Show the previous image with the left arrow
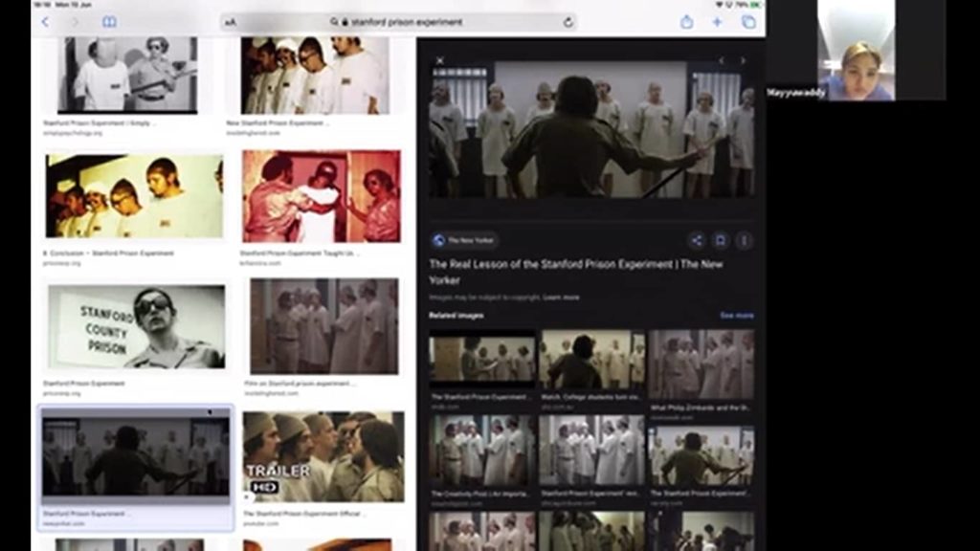 (x=722, y=60)
